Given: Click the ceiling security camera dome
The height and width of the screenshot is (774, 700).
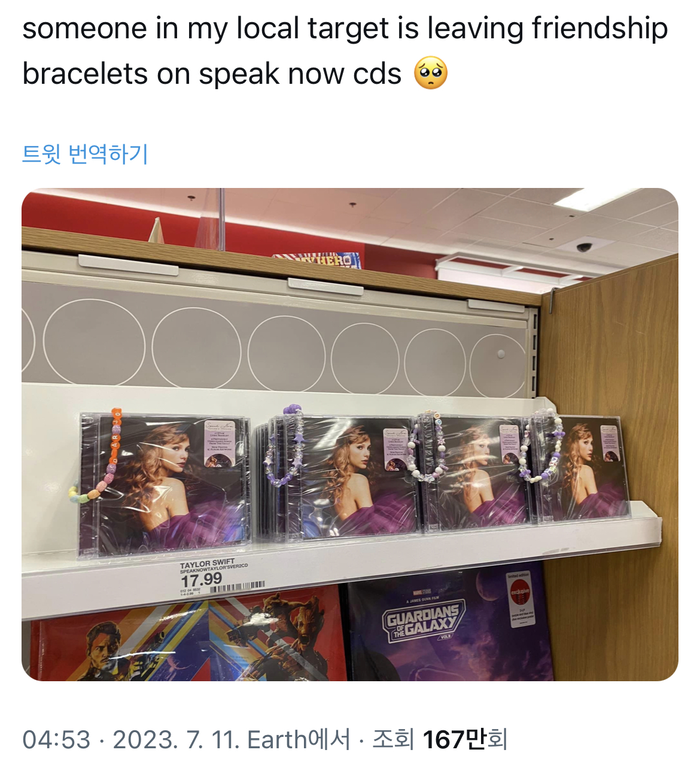Looking at the screenshot, I should pos(584,247).
